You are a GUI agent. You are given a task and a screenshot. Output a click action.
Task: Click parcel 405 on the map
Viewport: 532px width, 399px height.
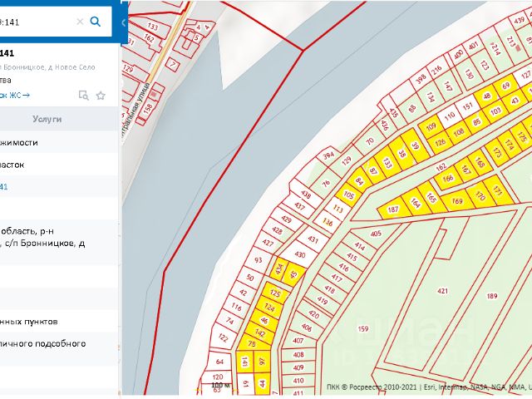coord(376,234)
